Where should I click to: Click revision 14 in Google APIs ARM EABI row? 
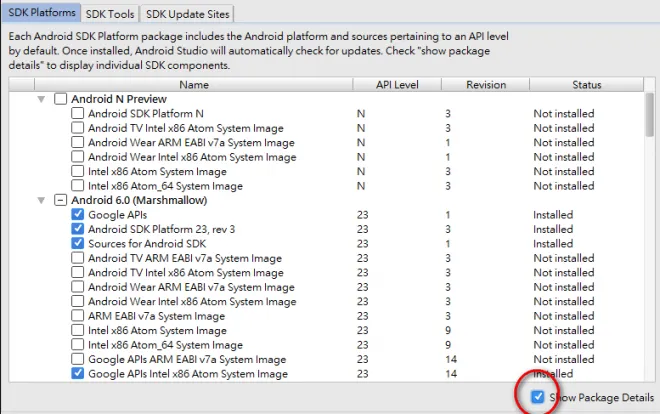(451, 359)
